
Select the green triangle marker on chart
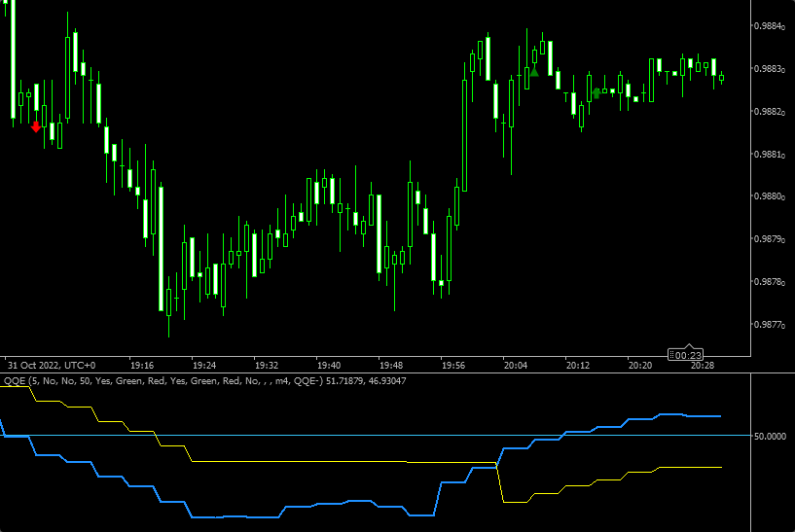pos(534,71)
